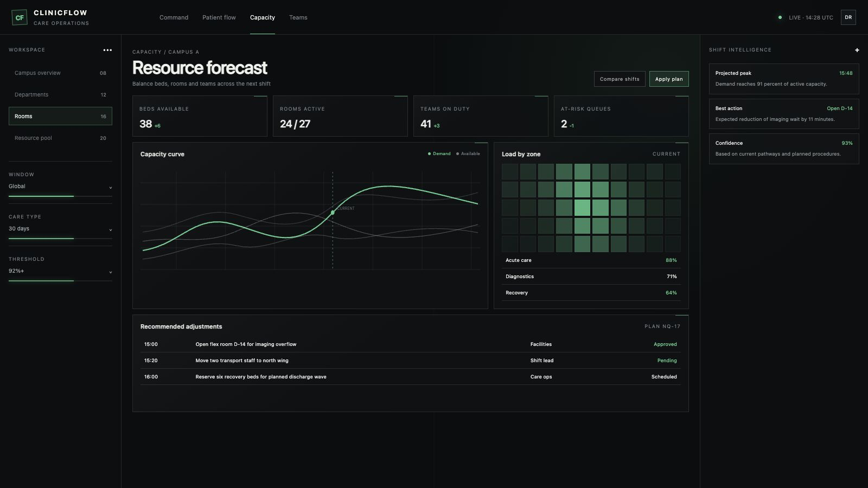
Task: Select the Recovery zone row
Action: tap(591, 293)
